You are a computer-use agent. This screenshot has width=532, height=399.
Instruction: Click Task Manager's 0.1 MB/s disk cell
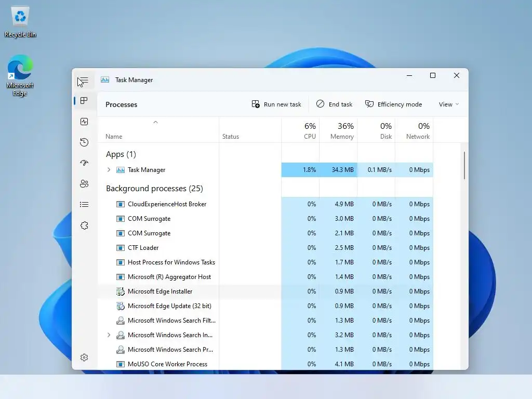click(x=376, y=170)
